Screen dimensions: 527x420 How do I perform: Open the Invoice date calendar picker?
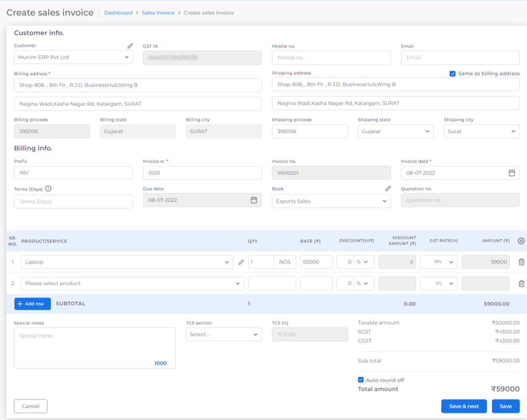click(x=511, y=173)
